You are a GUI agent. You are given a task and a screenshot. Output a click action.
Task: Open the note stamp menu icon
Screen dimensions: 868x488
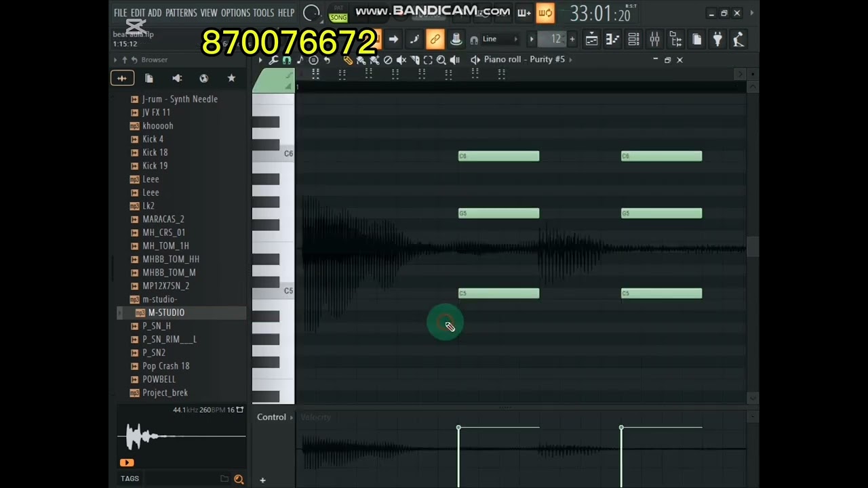[300, 60]
